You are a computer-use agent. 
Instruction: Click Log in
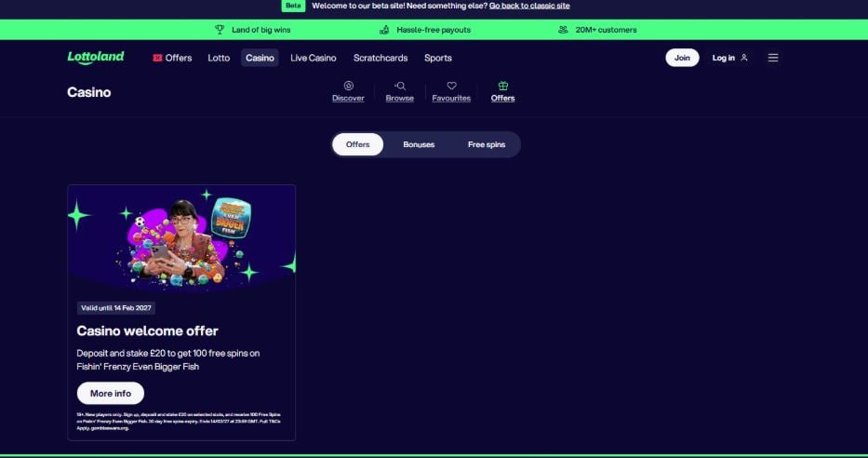(x=729, y=58)
